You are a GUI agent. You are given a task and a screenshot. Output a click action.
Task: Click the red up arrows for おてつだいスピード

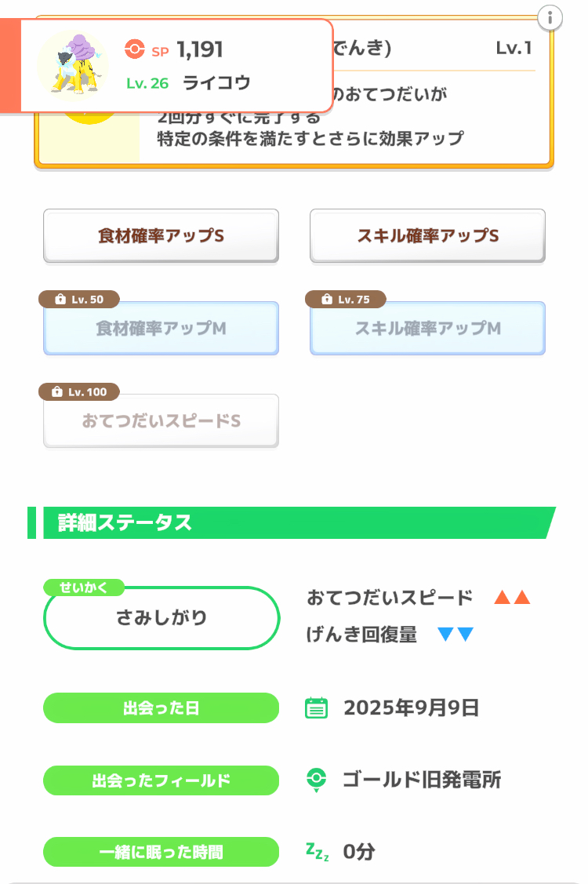coord(512,598)
